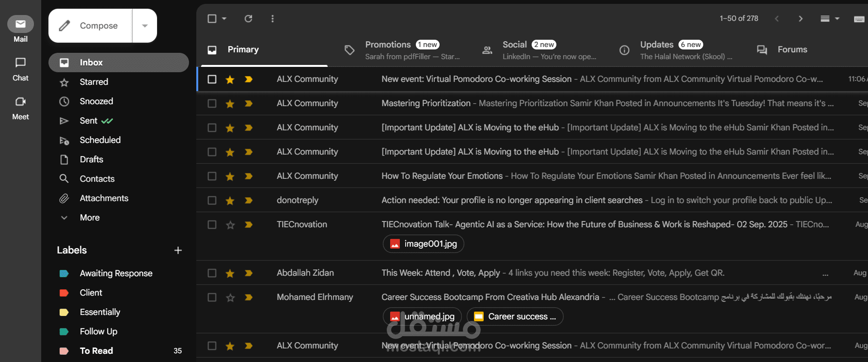Open the Sent folder

119,121
